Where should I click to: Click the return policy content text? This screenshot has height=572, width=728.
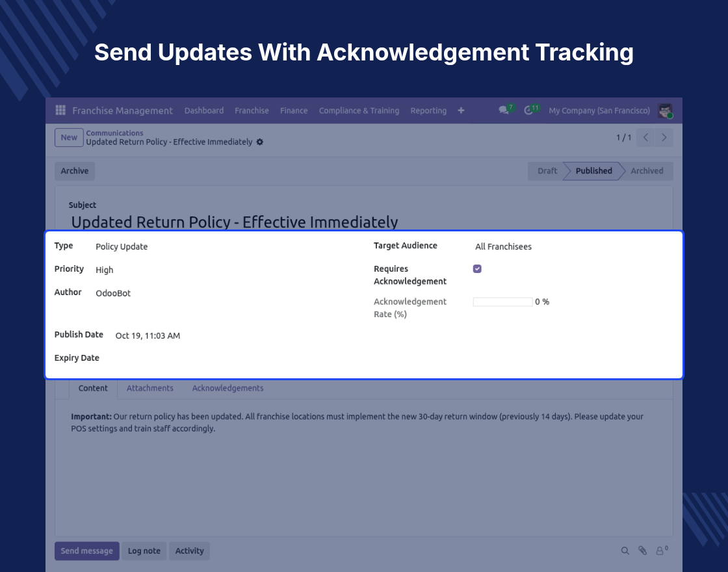pos(357,422)
